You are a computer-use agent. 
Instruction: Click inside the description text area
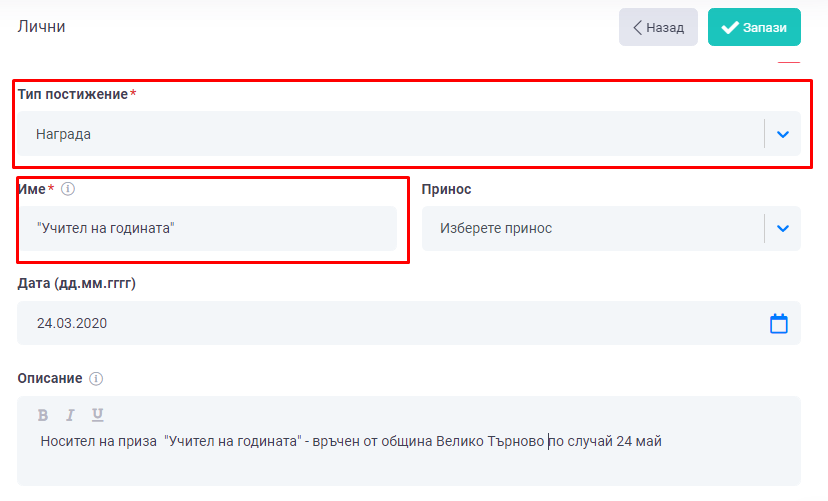tap(400, 462)
